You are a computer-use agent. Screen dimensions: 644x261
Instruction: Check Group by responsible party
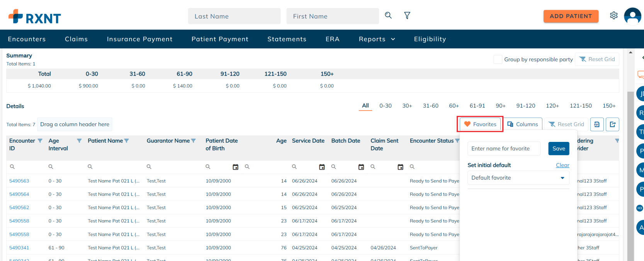[x=498, y=59]
